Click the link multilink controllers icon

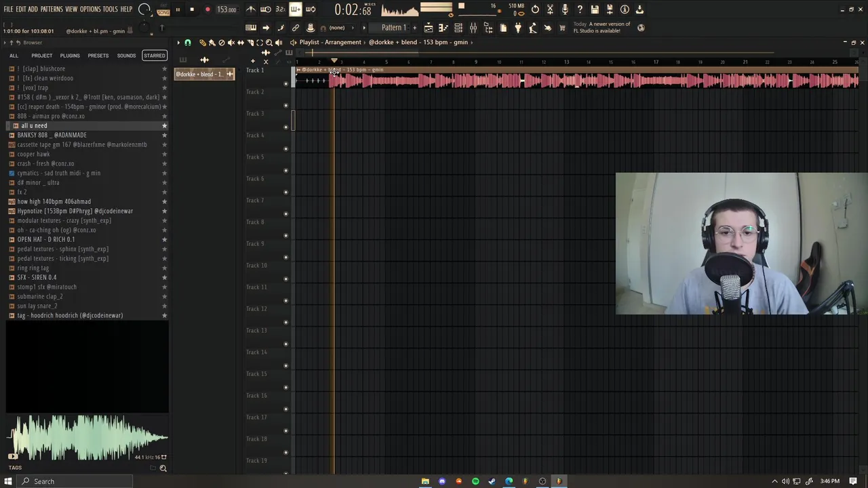(295, 28)
